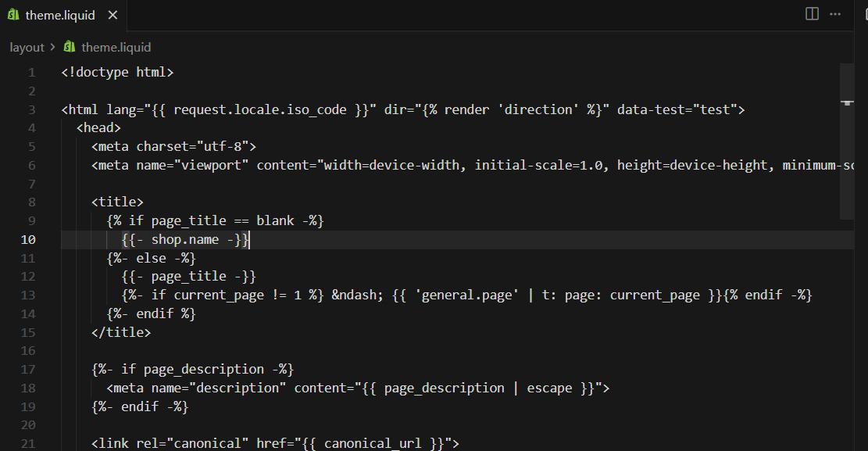Open the More Actions ellipsis menu
The width and height of the screenshot is (868, 451).
coord(835,14)
